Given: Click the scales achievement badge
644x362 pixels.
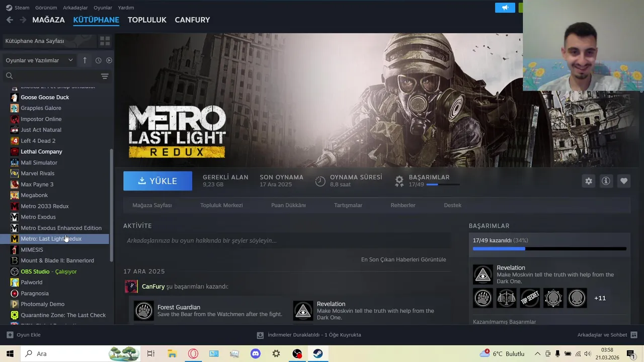Looking at the screenshot, I should 506,298.
